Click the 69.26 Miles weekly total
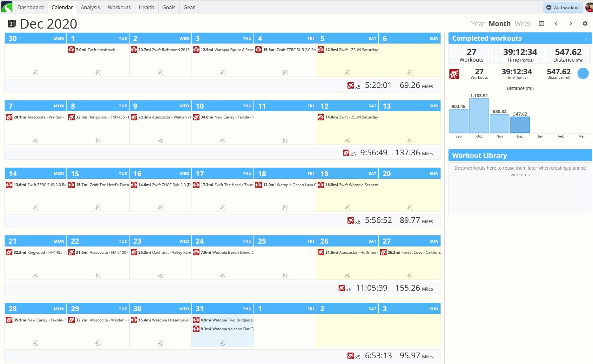Image resolution: width=593 pixels, height=364 pixels. 416,85
